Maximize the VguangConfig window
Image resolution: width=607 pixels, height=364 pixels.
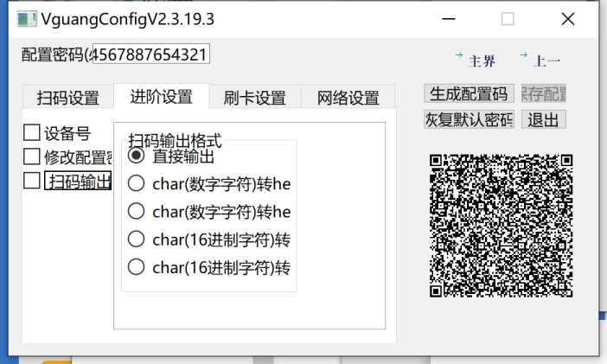point(508,18)
